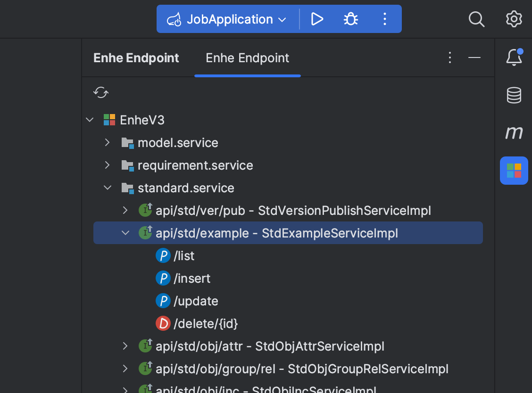Select the highlighted Enhe plugin sidebar icon

pyautogui.click(x=514, y=170)
